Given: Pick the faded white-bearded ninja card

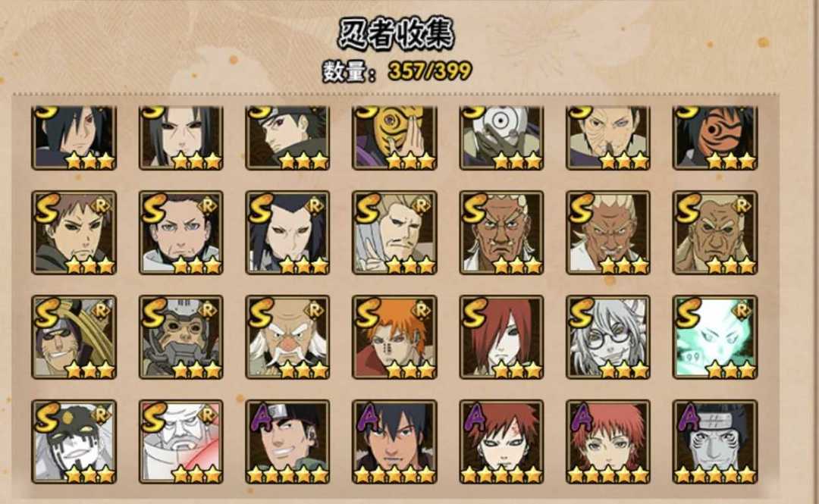Looking at the screenshot, I should pyautogui.click(x=180, y=442).
